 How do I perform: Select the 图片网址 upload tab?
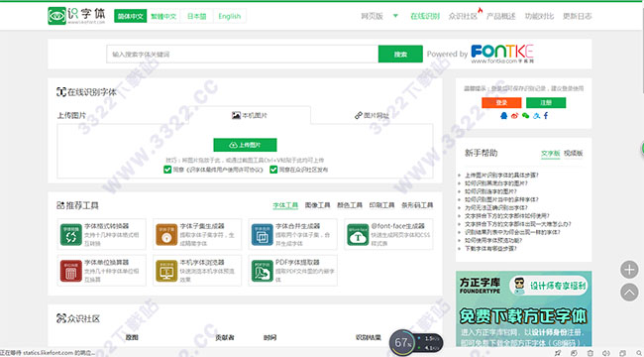click(x=372, y=115)
